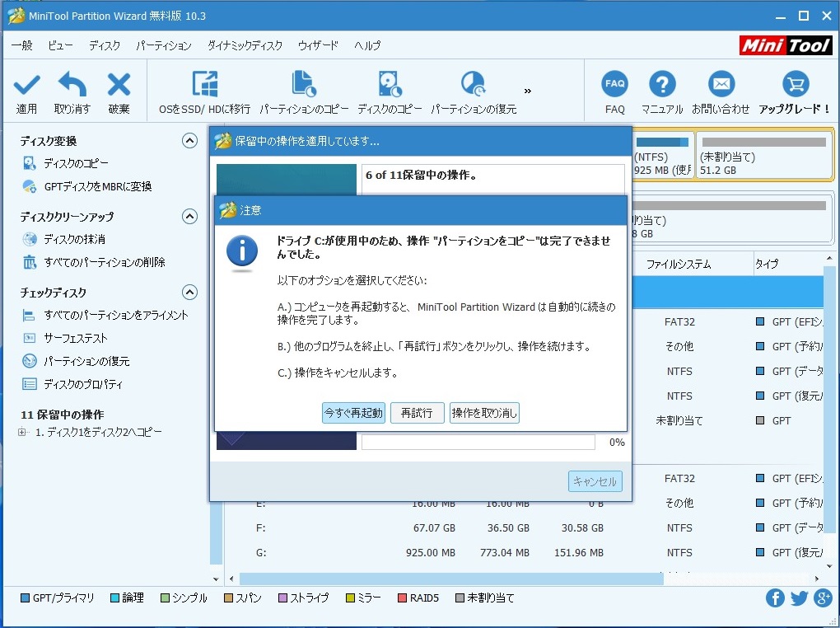Launch the ディスクのコピー toolbar icon
This screenshot has height=628, width=840.
390,85
